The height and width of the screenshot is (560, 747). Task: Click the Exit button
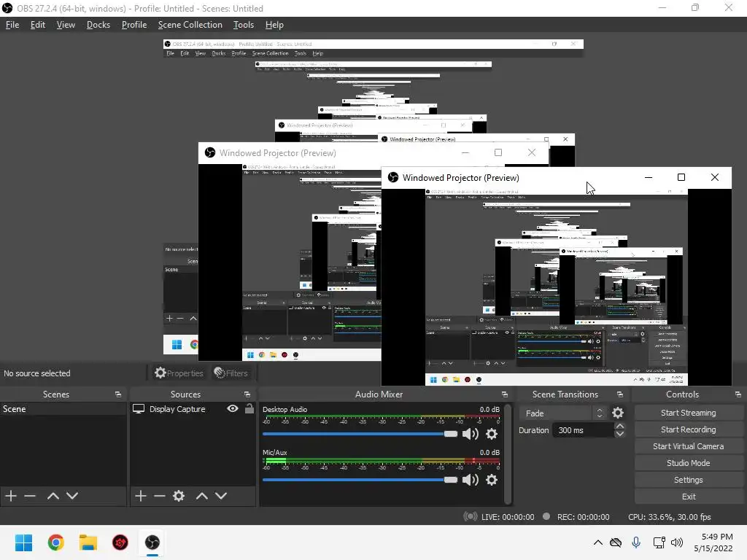(x=689, y=496)
